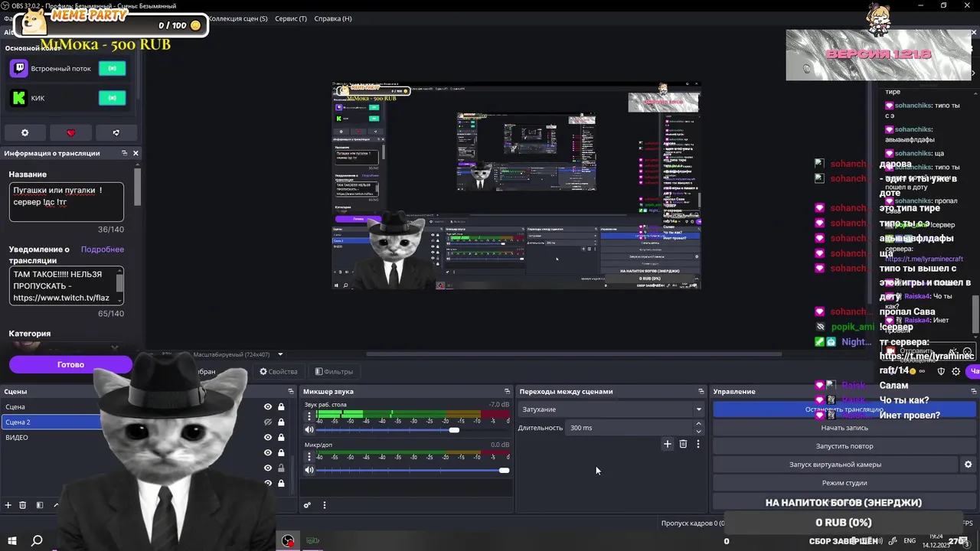This screenshot has width=980, height=551.
Task: Mute Микр/доп audio channel
Action: tap(309, 470)
